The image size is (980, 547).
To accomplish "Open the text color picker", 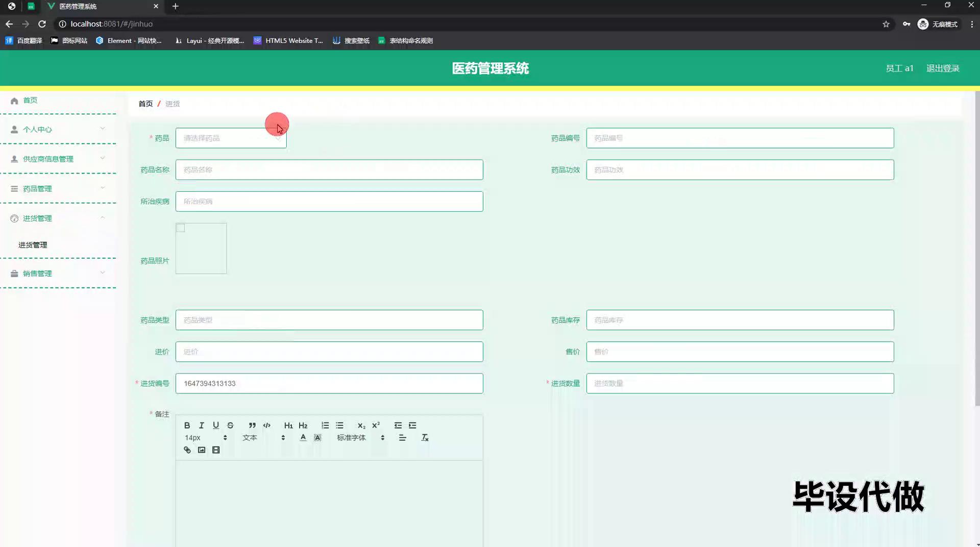I will click(x=303, y=437).
